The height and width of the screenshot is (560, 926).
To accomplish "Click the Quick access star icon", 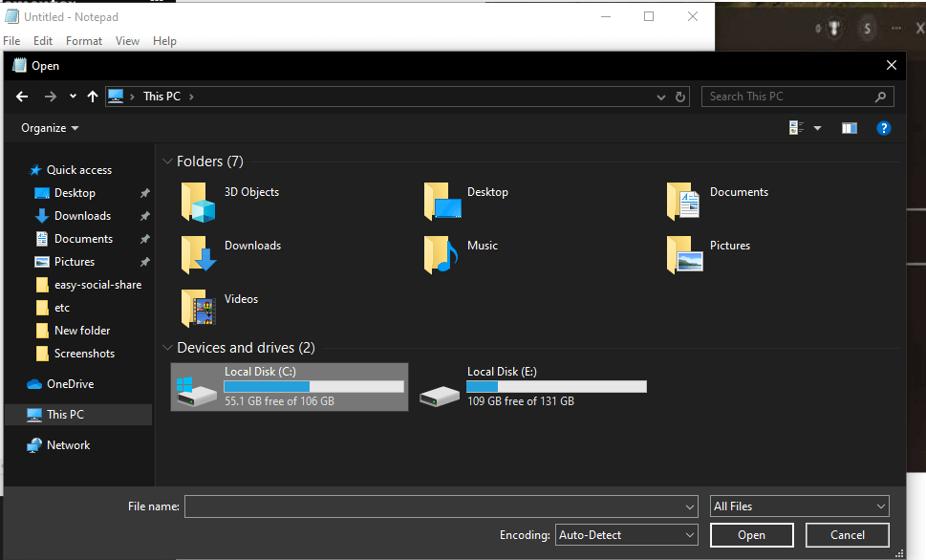I will point(35,170).
